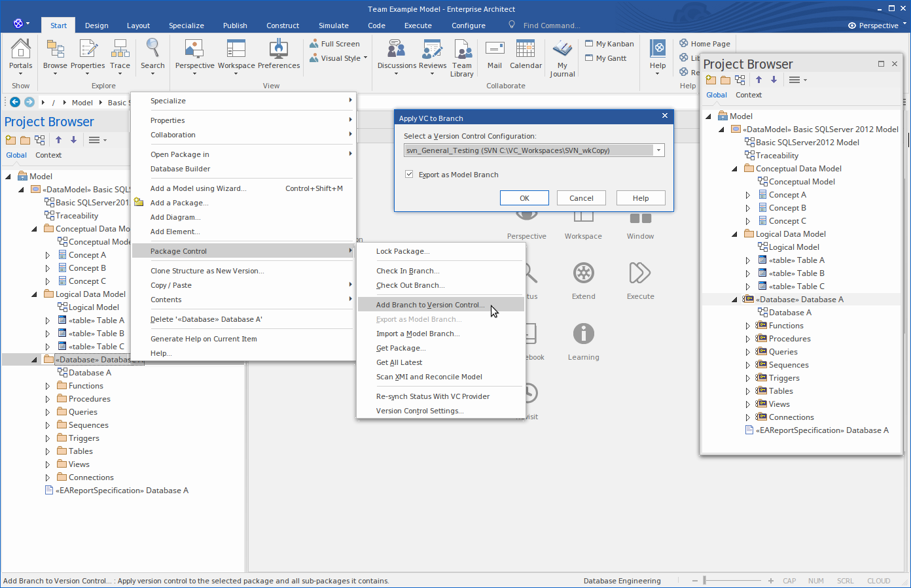This screenshot has width=911, height=588.
Task: Expand the Functions folder in left tree
Action: point(48,386)
